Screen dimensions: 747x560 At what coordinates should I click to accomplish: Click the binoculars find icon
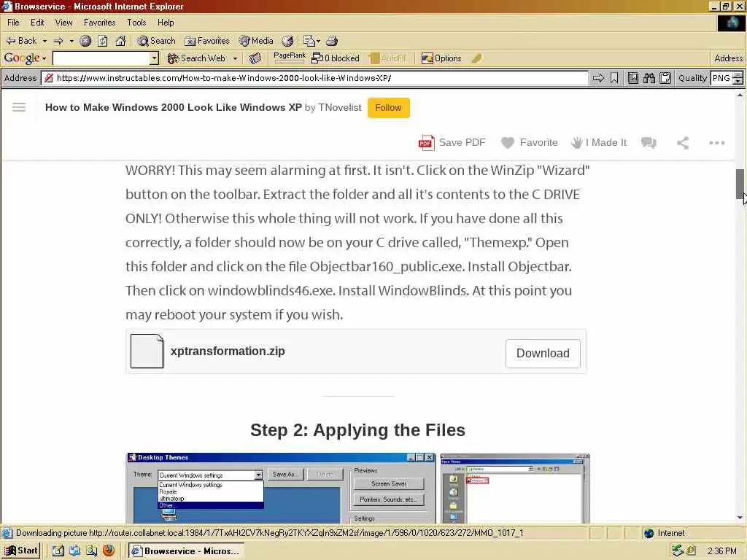click(649, 78)
